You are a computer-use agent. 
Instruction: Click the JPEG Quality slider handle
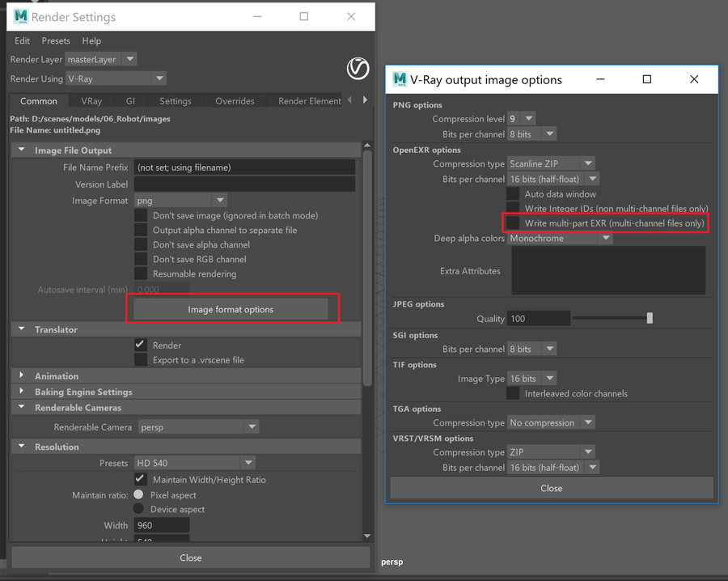click(x=650, y=318)
